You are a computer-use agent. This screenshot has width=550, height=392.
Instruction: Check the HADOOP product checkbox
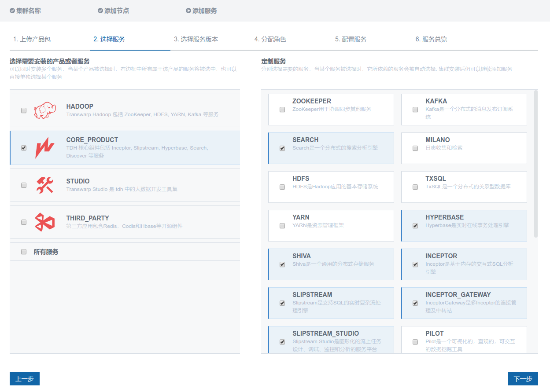24,111
